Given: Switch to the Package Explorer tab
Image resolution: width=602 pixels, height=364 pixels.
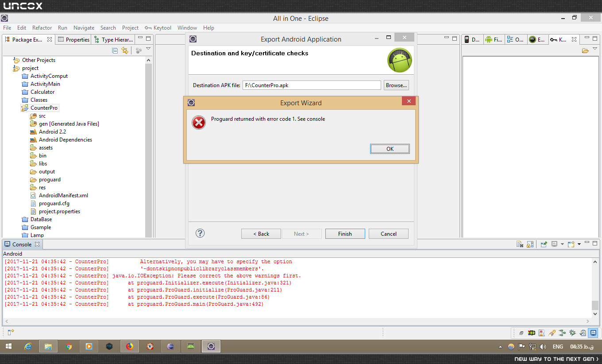Looking at the screenshot, I should [27, 39].
